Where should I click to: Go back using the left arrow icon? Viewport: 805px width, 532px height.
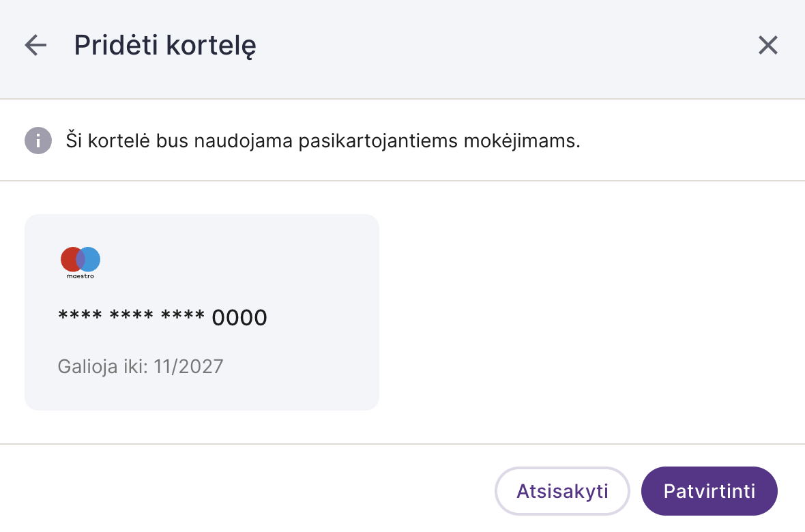pos(35,45)
